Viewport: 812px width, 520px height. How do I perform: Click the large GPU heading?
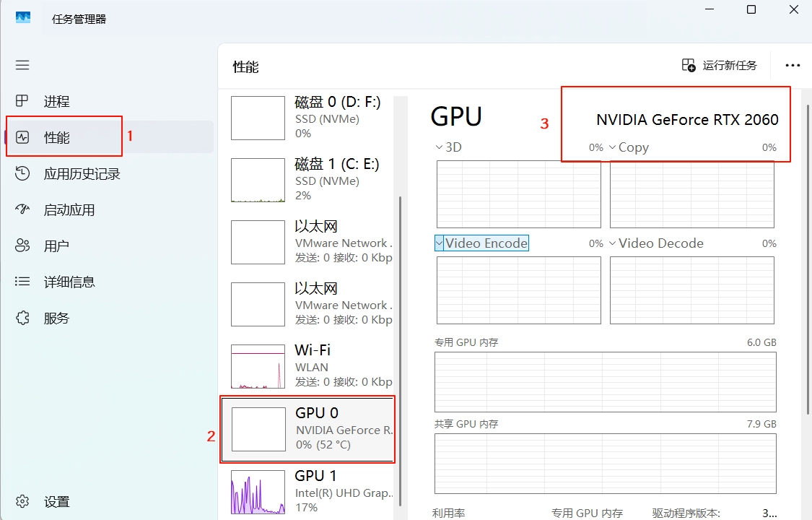(x=456, y=116)
